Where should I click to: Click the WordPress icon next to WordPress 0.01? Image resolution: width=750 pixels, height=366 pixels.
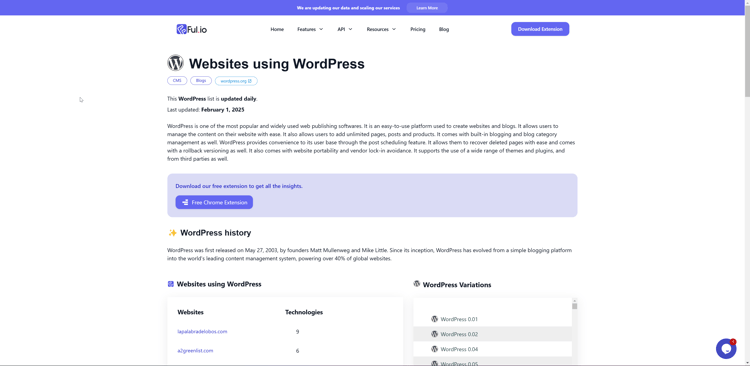pos(434,319)
